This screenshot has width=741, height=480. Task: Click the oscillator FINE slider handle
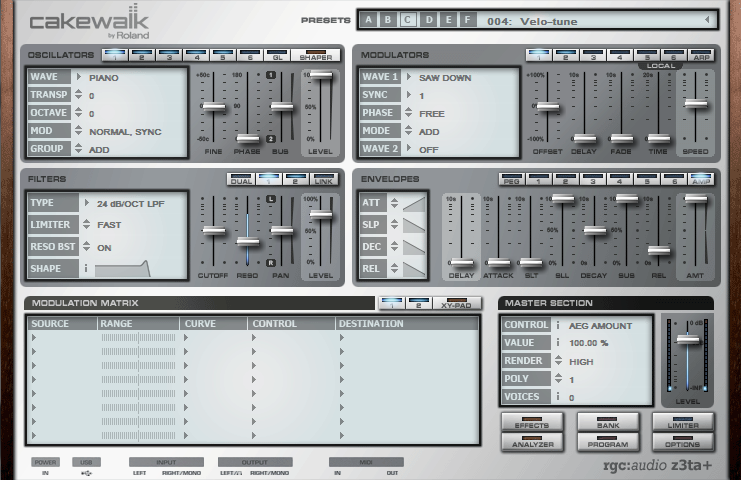pyautogui.click(x=214, y=106)
